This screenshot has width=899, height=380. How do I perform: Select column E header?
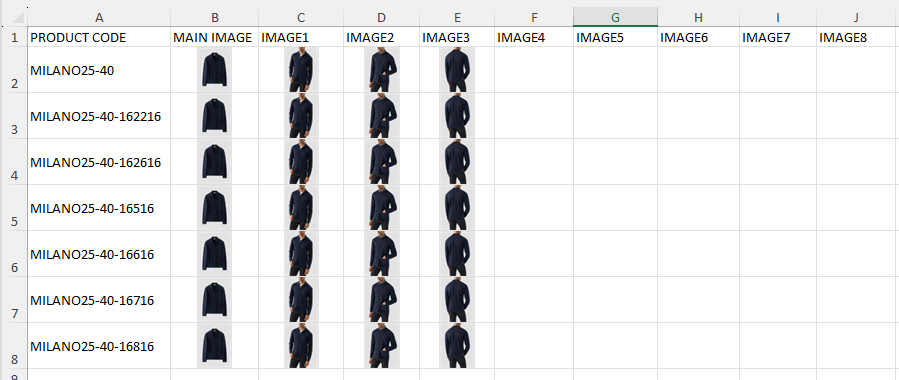[456, 18]
